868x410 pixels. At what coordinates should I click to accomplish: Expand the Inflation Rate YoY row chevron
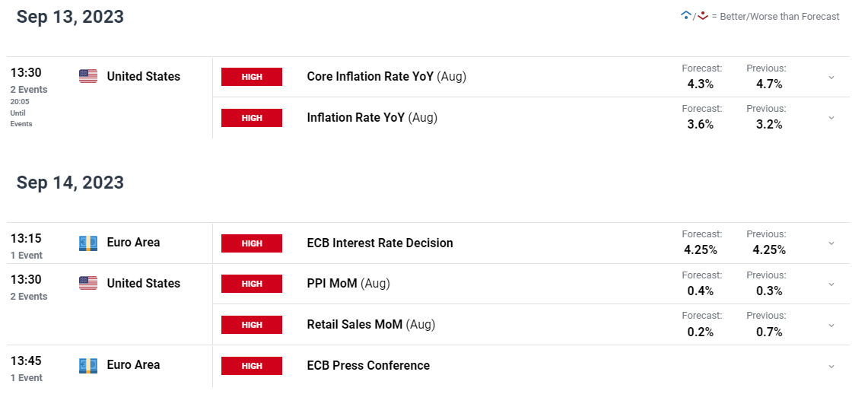831,118
